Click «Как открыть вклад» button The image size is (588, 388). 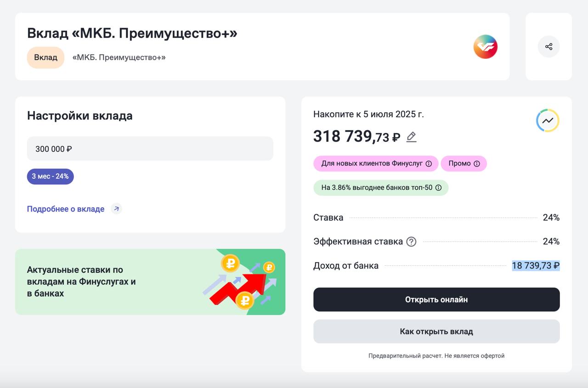pyautogui.click(x=436, y=331)
